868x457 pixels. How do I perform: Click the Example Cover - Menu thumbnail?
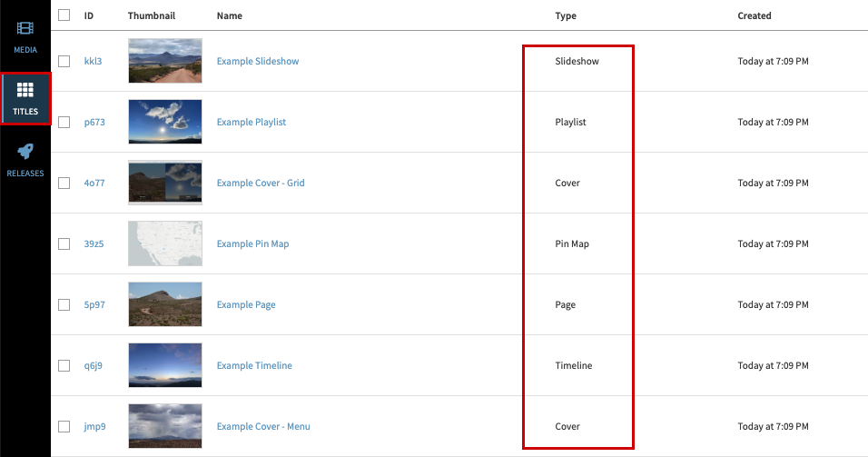tap(165, 426)
